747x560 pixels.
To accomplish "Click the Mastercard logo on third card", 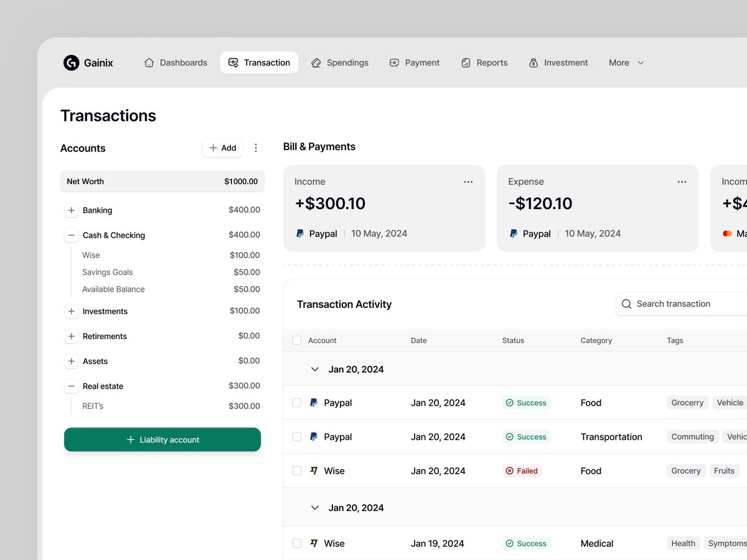I will 726,233.
